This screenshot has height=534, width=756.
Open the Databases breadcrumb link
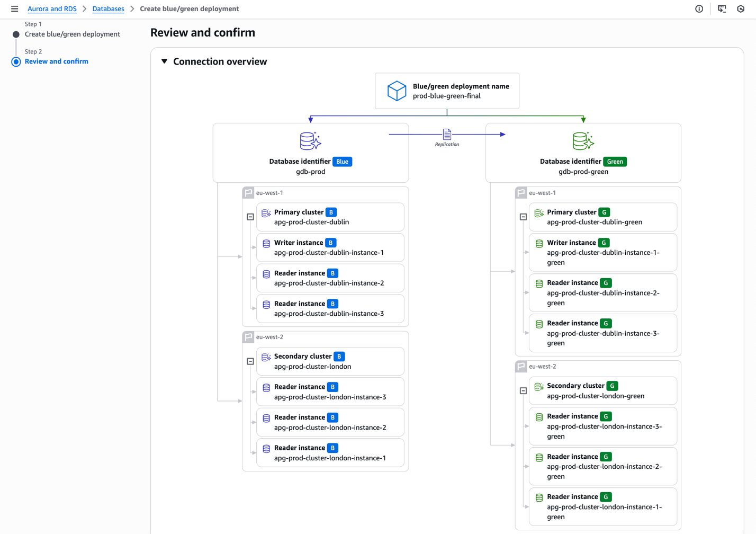(x=108, y=9)
